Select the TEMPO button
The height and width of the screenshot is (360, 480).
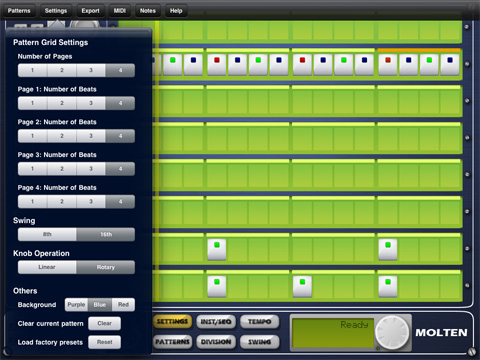pyautogui.click(x=259, y=322)
